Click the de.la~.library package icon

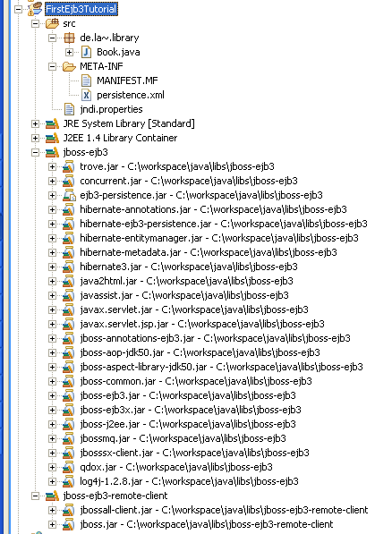(69, 38)
